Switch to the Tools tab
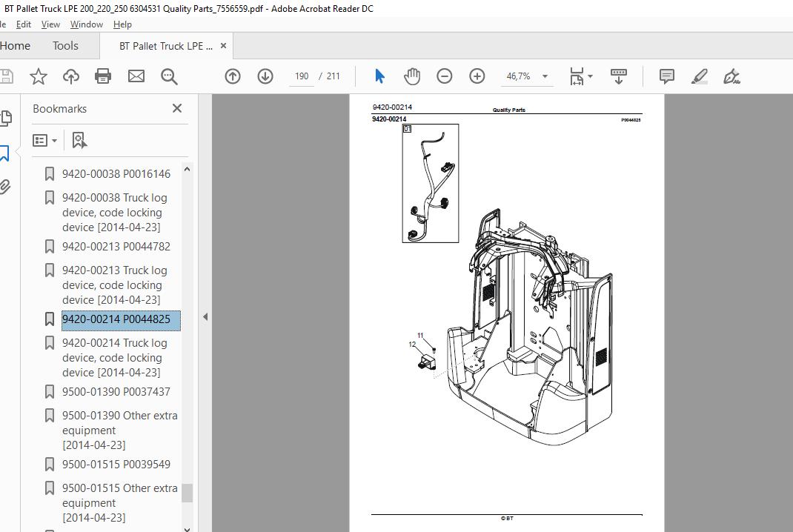This screenshot has width=793, height=532. tap(65, 46)
